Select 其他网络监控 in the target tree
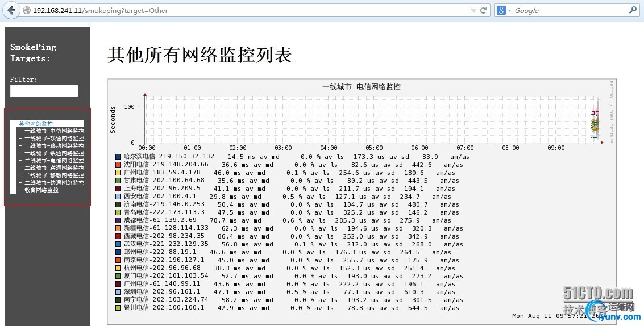 click(x=36, y=123)
